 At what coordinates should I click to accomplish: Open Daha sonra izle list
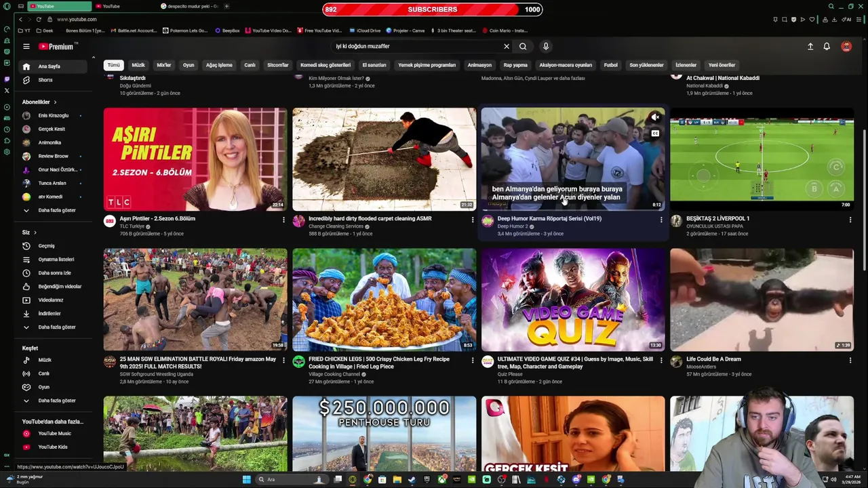point(54,273)
